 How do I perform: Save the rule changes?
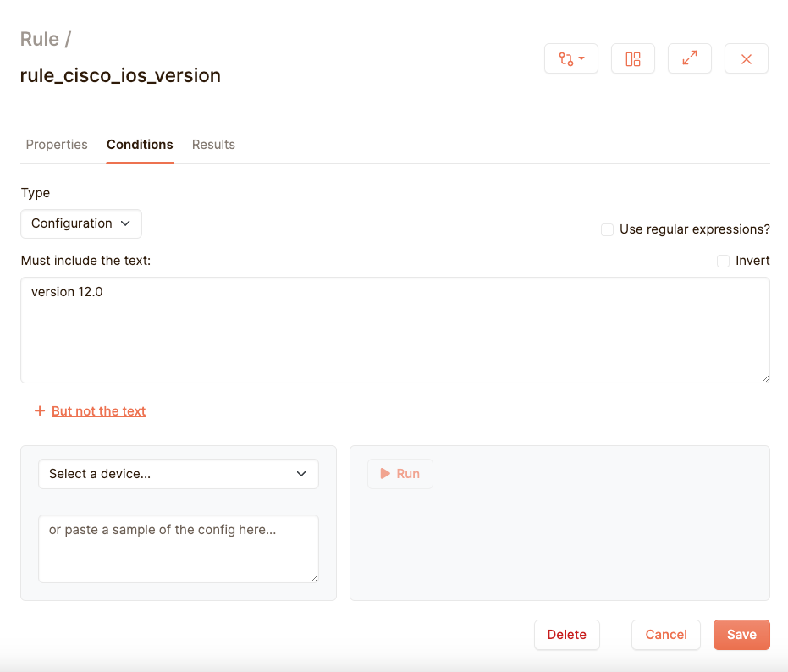tap(741, 635)
